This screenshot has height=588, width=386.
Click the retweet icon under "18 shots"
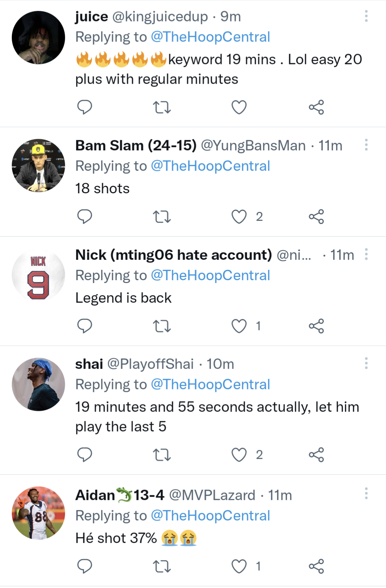point(162,216)
